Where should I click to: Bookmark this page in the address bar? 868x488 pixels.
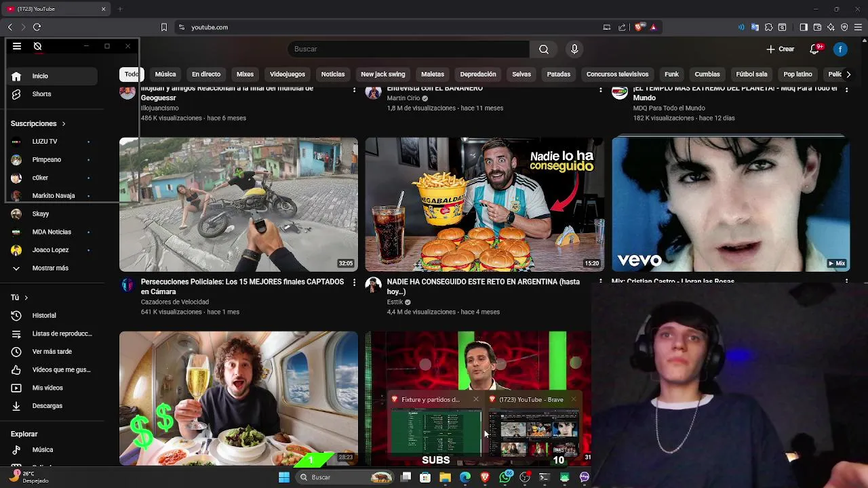(x=163, y=27)
